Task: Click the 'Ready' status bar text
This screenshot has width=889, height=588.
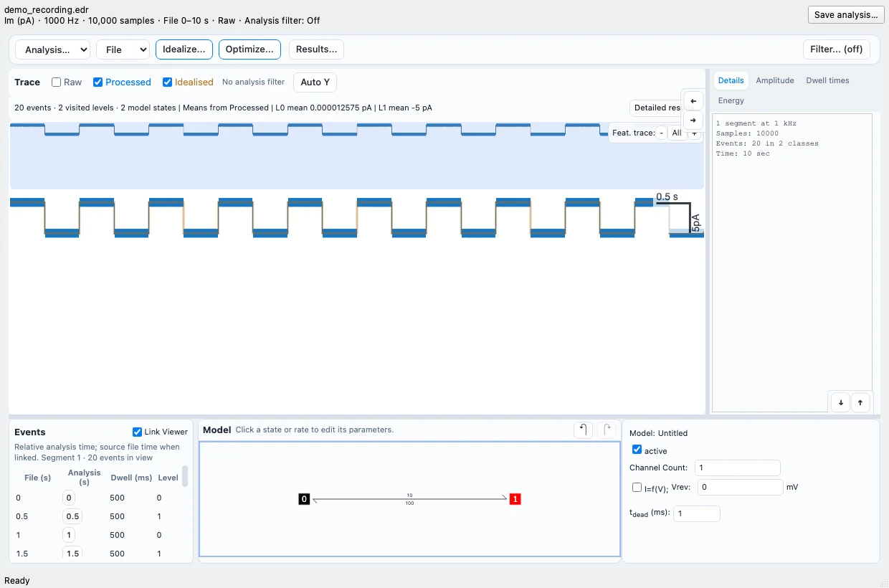Action: 17,581
